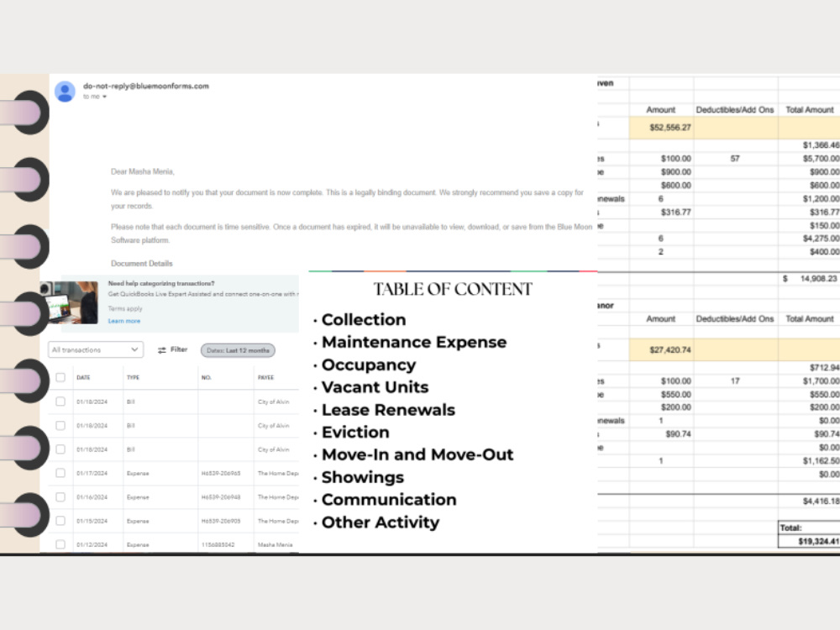This screenshot has height=630, width=840.
Task: Click the 1156885042 transaction number
Action: point(218,545)
